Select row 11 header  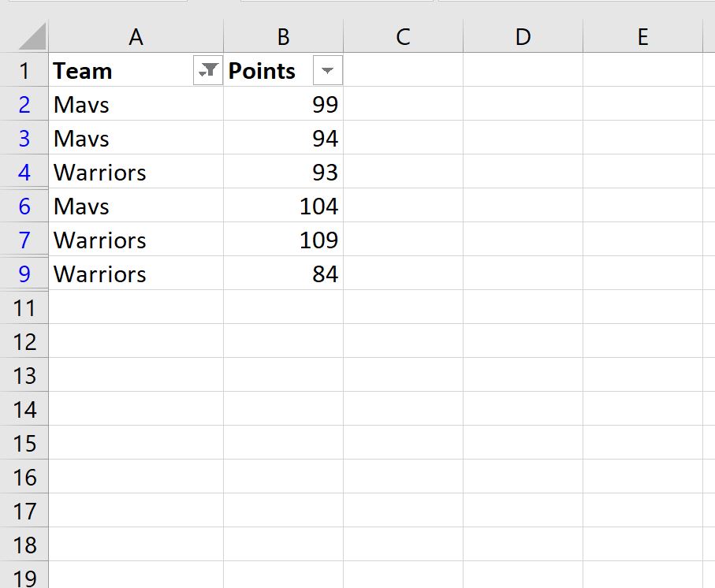point(24,308)
